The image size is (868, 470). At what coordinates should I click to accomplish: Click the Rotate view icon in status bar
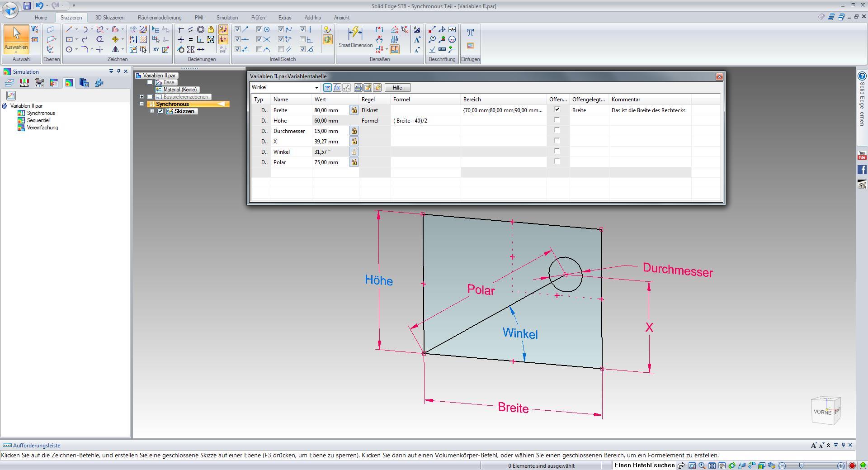[x=732, y=465]
